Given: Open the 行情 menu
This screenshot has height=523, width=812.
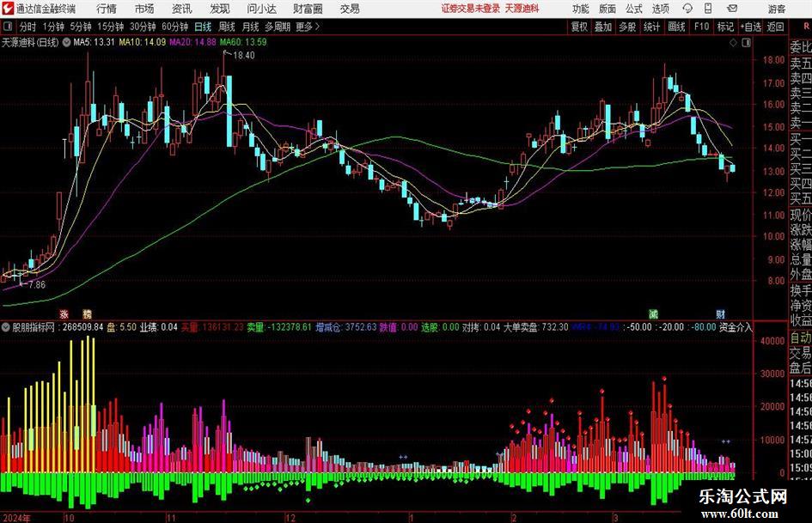Looking at the screenshot, I should 107,9.
